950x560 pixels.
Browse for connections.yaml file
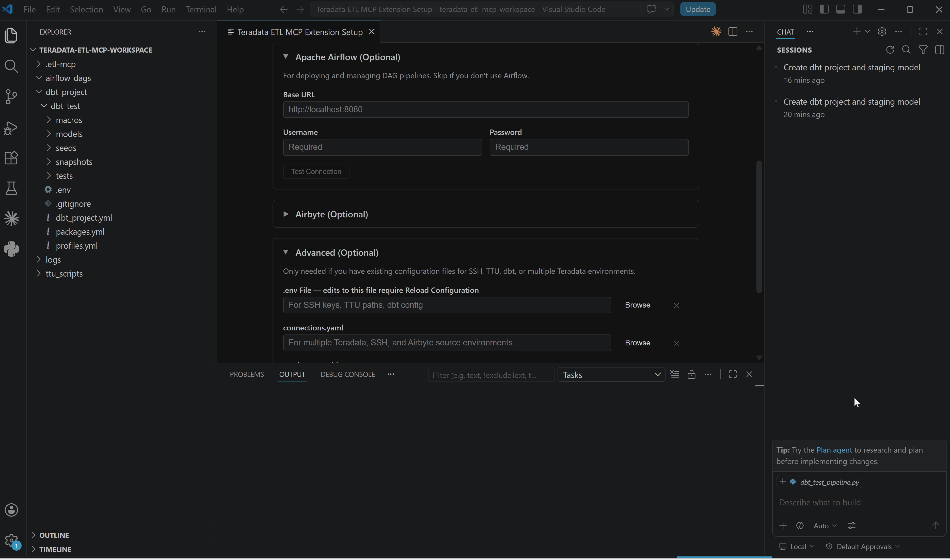(x=638, y=343)
